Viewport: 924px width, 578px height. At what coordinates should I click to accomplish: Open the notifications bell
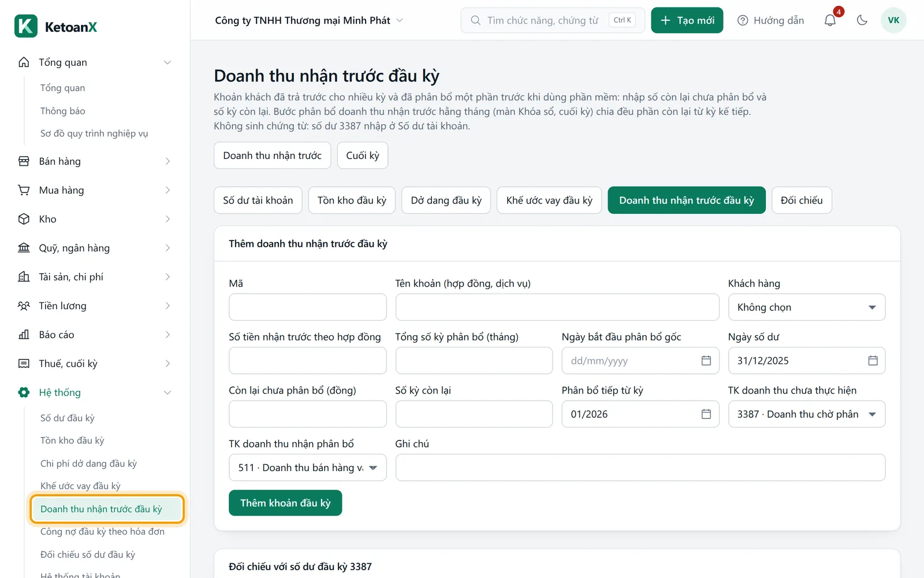pyautogui.click(x=830, y=20)
